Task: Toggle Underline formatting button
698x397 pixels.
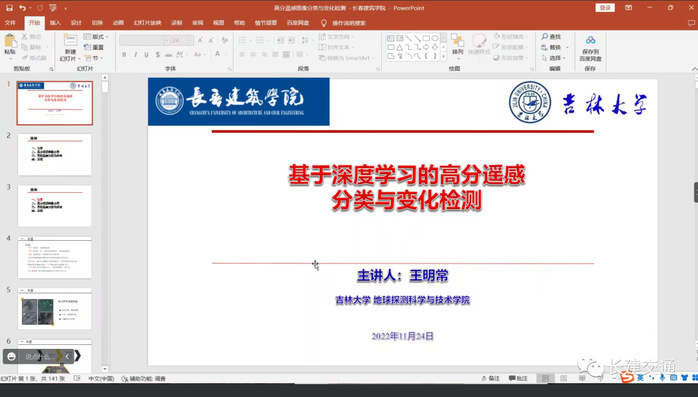Action: (x=146, y=54)
